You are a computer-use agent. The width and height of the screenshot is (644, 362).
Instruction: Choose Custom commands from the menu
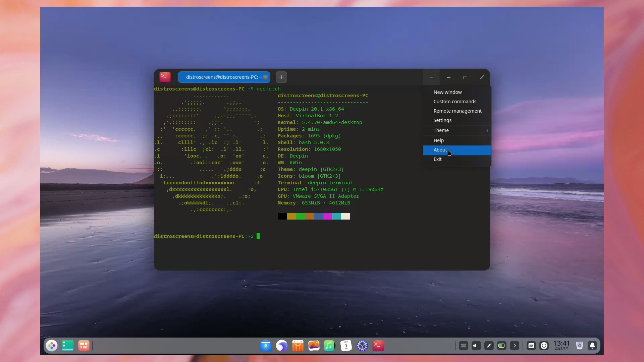[x=455, y=101]
